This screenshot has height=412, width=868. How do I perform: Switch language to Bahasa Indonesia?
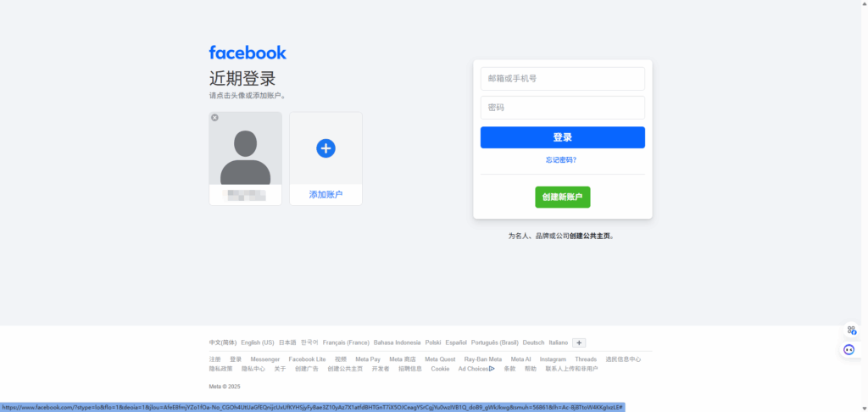(397, 342)
